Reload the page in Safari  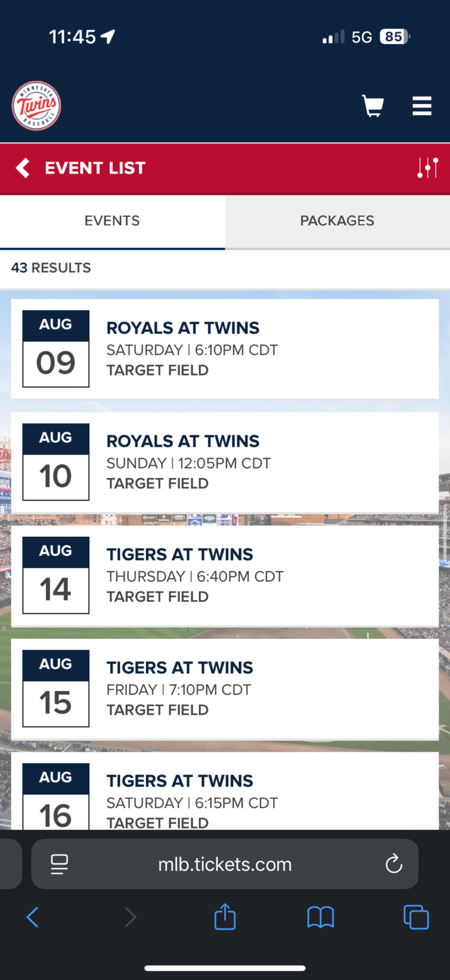(394, 864)
